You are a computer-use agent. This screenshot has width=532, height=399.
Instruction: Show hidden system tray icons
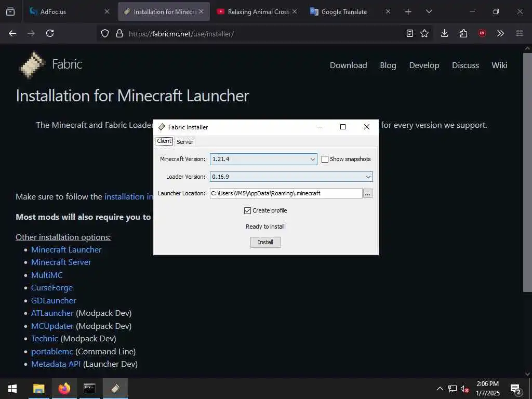440,389
